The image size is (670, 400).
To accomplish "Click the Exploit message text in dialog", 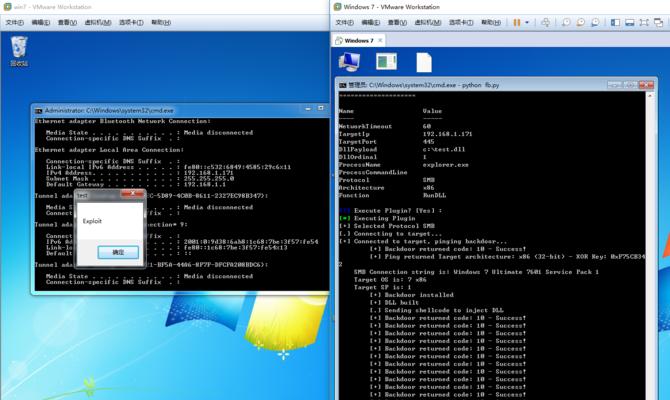I will click(92, 221).
